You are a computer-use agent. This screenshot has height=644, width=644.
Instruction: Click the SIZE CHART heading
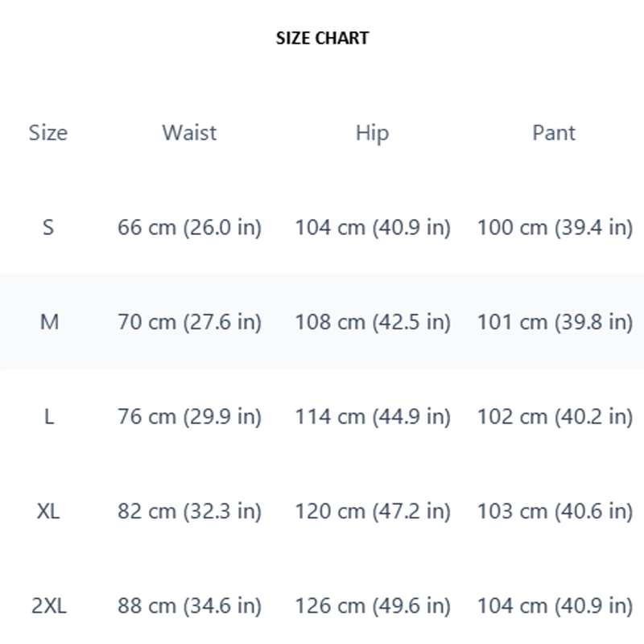(323, 38)
